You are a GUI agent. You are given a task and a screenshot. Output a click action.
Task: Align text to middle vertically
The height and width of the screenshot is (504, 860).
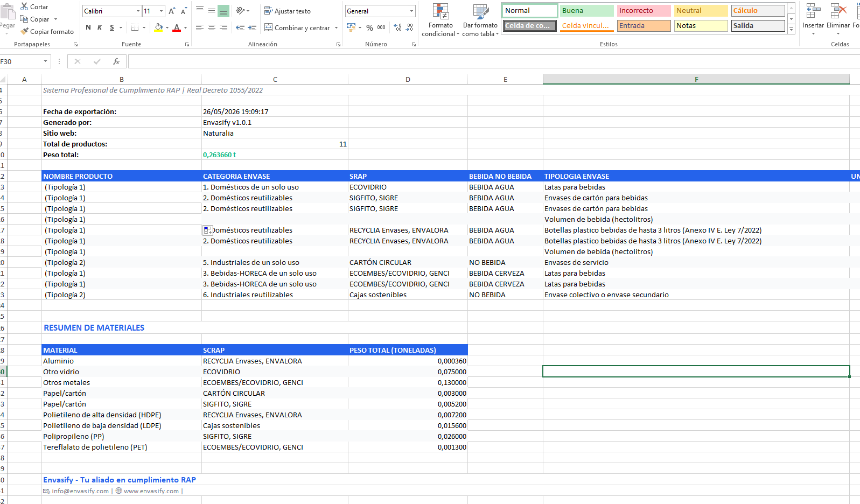pyautogui.click(x=212, y=11)
